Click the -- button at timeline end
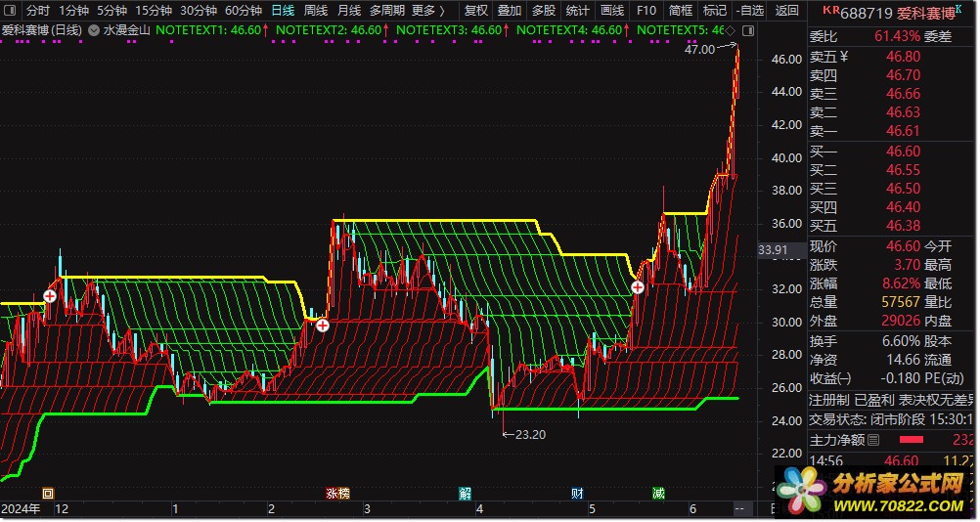The image size is (980, 522). point(739,509)
